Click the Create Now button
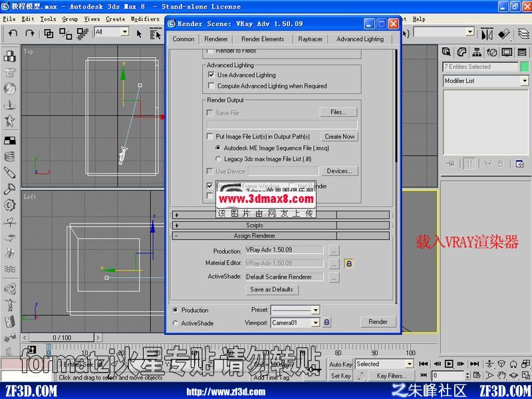This screenshot has width=532, height=399. [x=340, y=136]
